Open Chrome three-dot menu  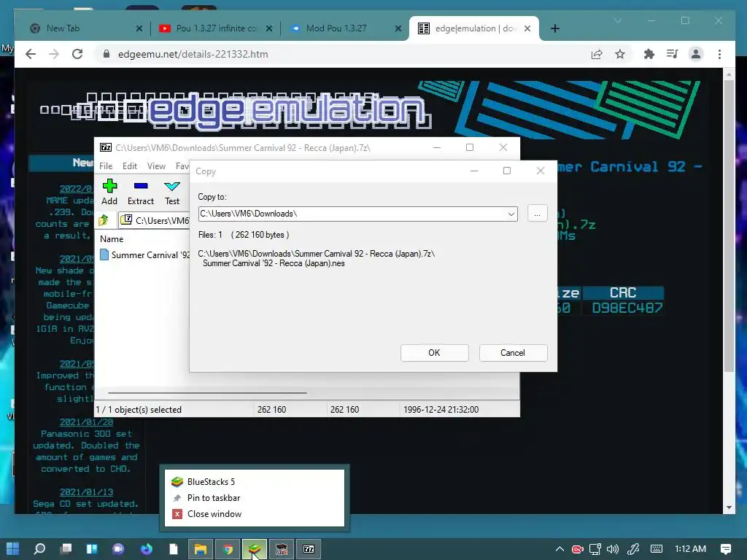[x=719, y=54]
